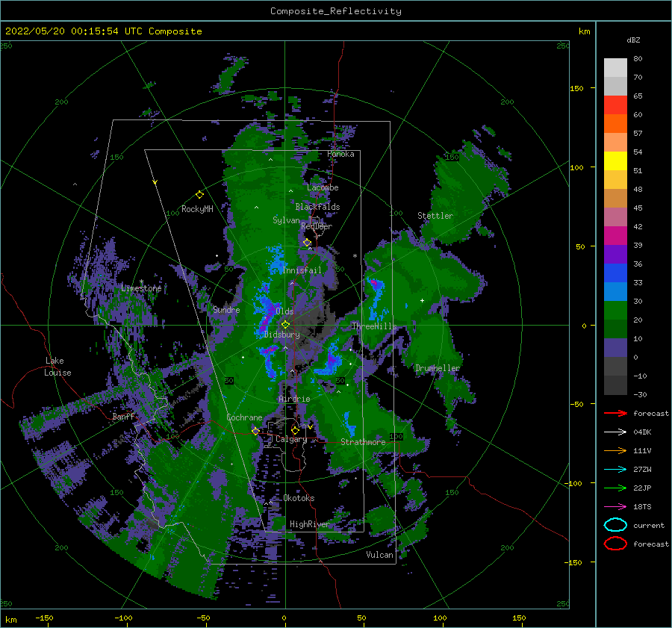Pick the blue 33–36 dBZ swatch
This screenshot has width=672, height=628.
[x=615, y=273]
